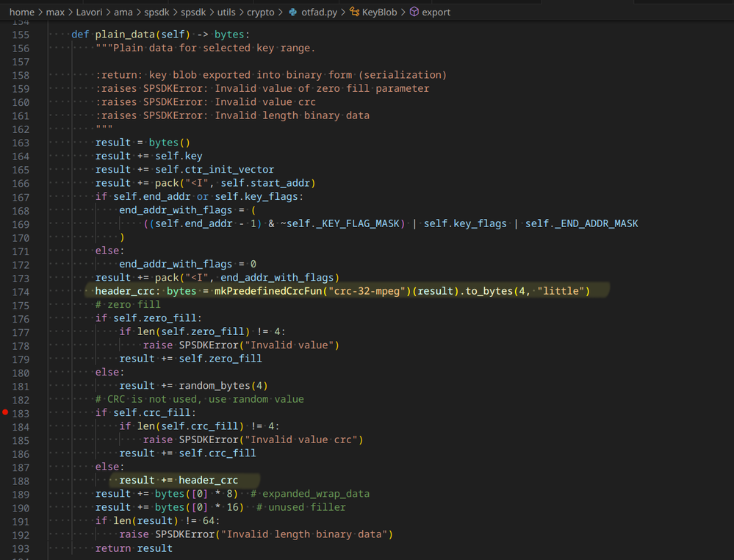Click the '# expanded_wrap_data' comment
734x560 pixels.
(310, 494)
